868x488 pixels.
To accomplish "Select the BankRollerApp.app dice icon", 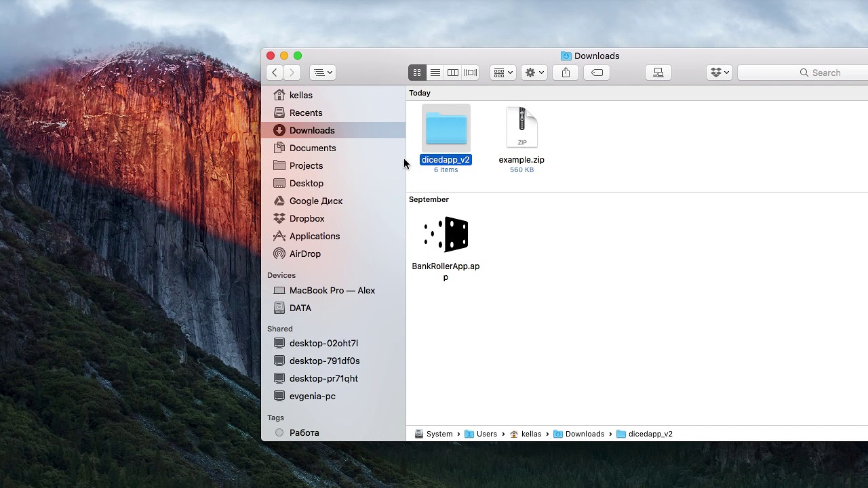I will (x=446, y=235).
